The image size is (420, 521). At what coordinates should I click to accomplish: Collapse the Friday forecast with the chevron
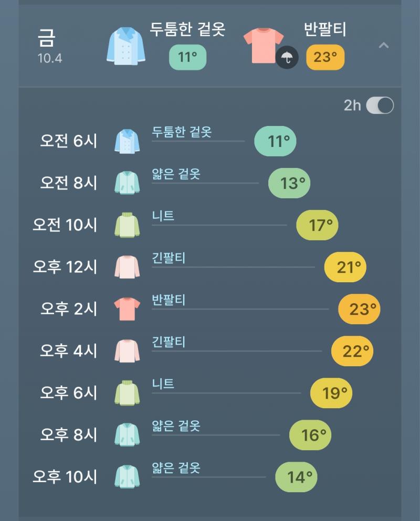pyautogui.click(x=384, y=46)
